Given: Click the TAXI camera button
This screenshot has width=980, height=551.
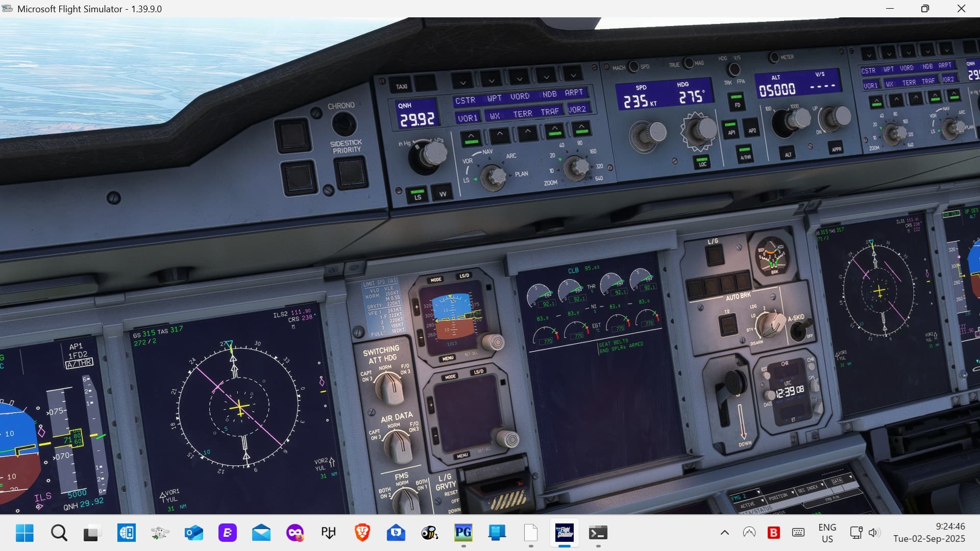Looking at the screenshot, I should tap(402, 85).
